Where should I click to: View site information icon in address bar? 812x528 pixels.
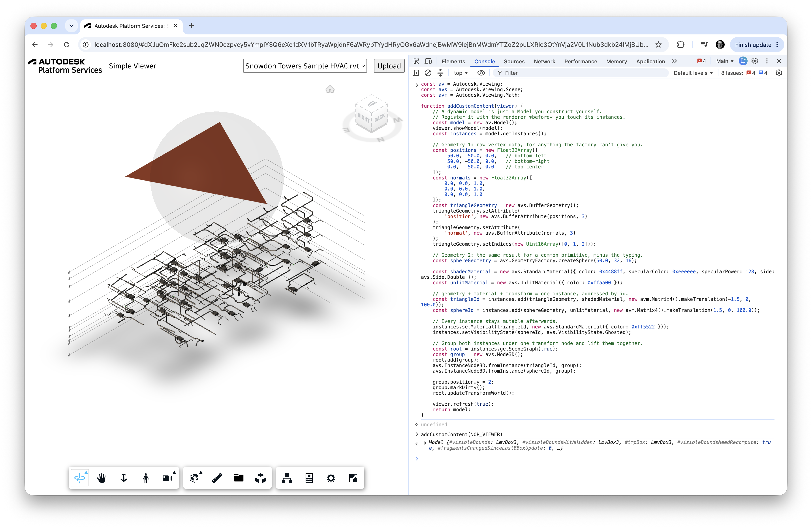point(86,44)
